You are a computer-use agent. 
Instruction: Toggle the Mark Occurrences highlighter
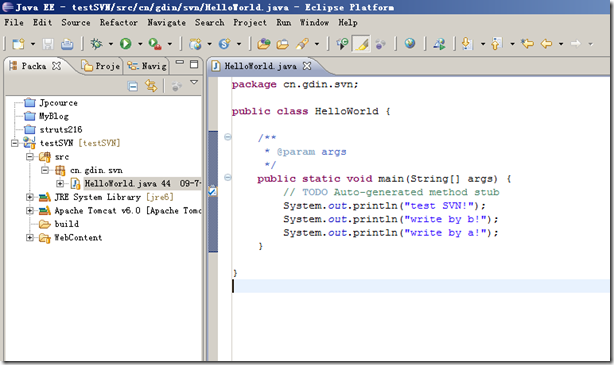[361, 44]
